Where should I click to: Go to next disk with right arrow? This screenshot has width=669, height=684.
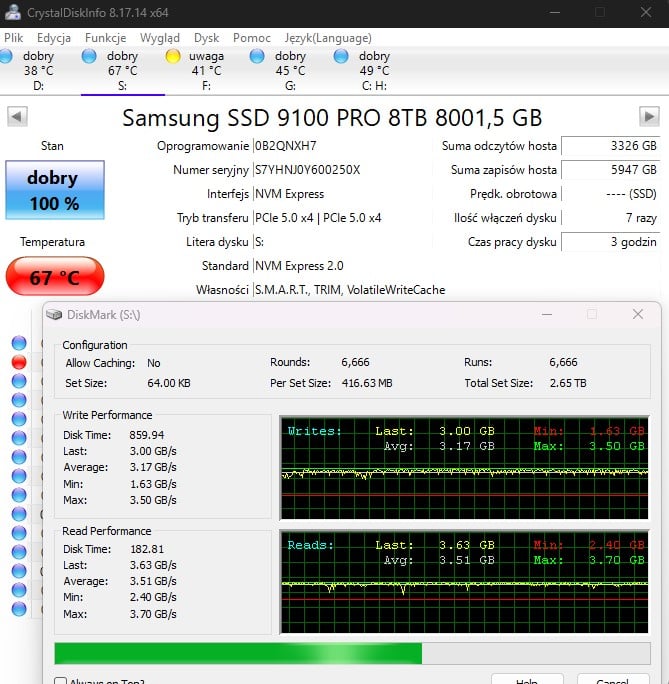(649, 116)
